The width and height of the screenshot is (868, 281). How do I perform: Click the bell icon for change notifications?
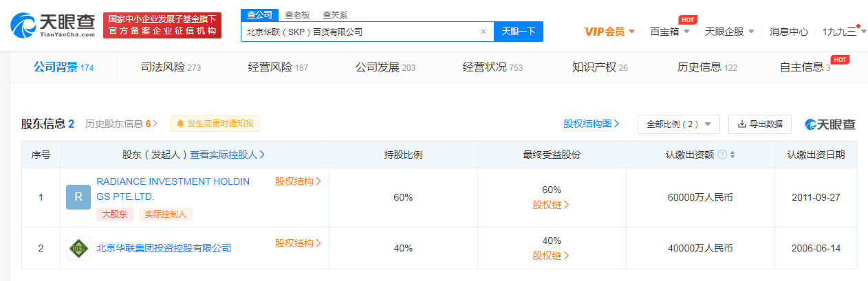[180, 124]
